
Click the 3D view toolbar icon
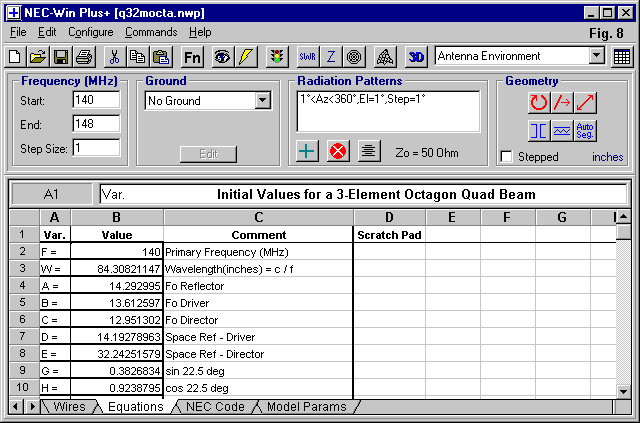click(x=417, y=56)
